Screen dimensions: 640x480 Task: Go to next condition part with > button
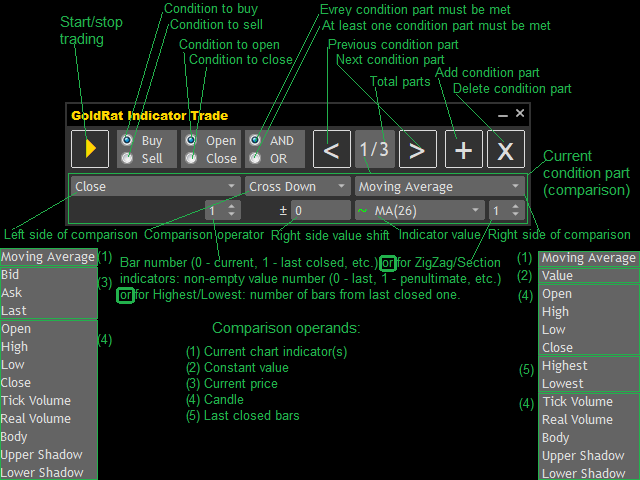coord(418,149)
